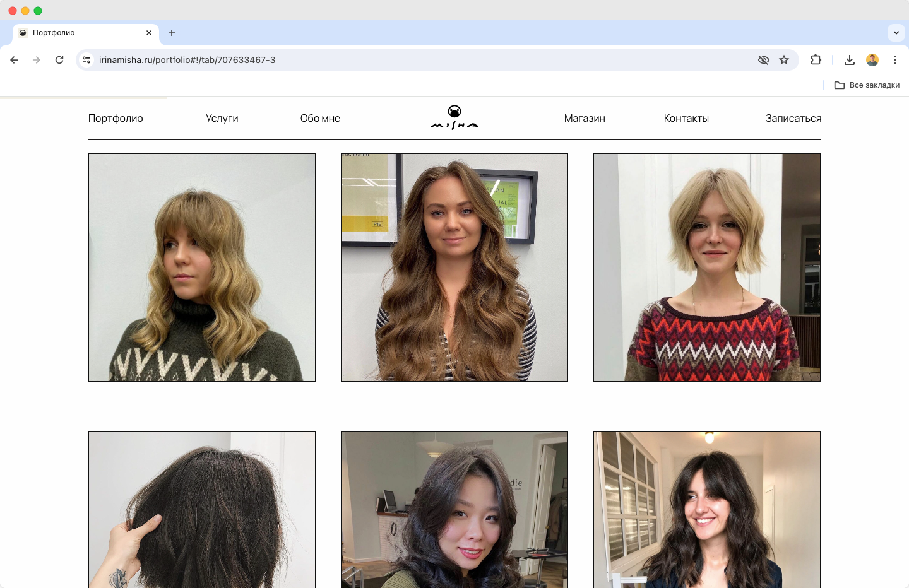Open photo of hand touching dark textured hair
Viewport: 909px width, 588px height.
202,510
